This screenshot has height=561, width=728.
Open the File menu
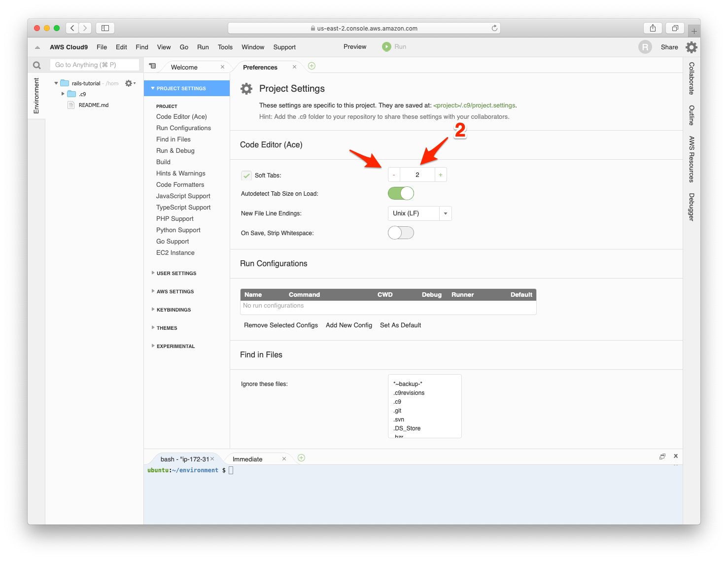[x=102, y=47]
